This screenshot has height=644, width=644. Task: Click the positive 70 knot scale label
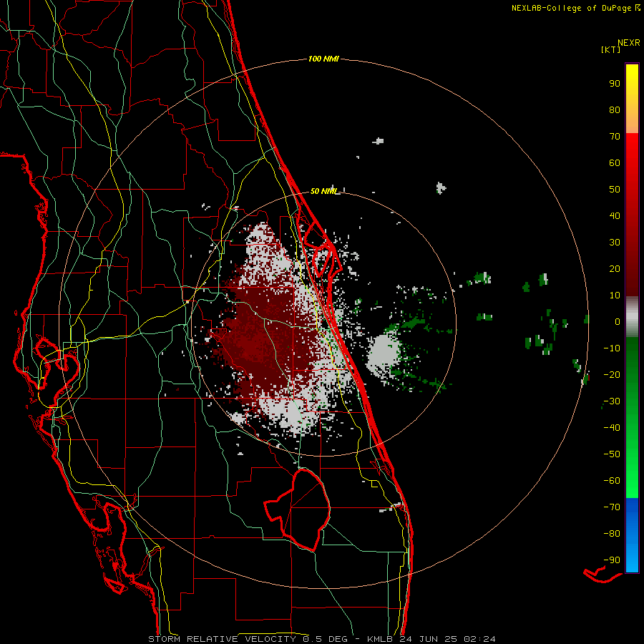pyautogui.click(x=615, y=137)
